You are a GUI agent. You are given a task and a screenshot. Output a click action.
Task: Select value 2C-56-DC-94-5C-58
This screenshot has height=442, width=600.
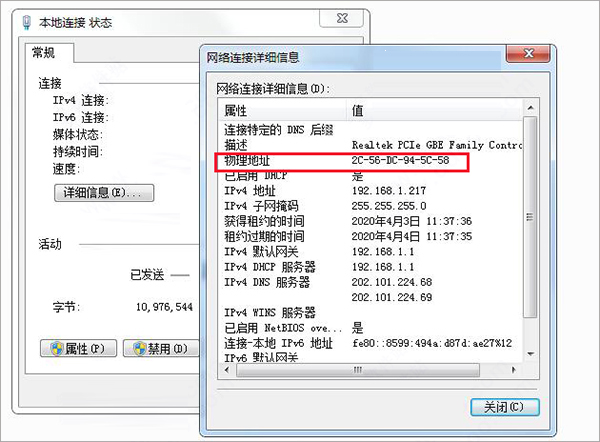400,160
